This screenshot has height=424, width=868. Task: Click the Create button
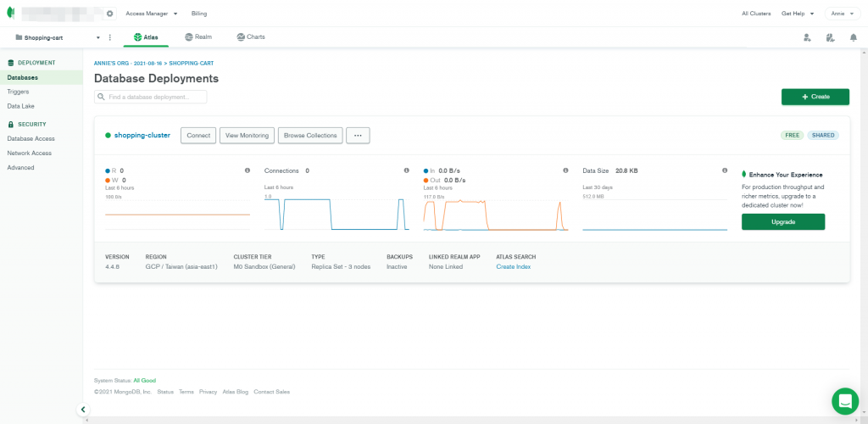(x=815, y=97)
